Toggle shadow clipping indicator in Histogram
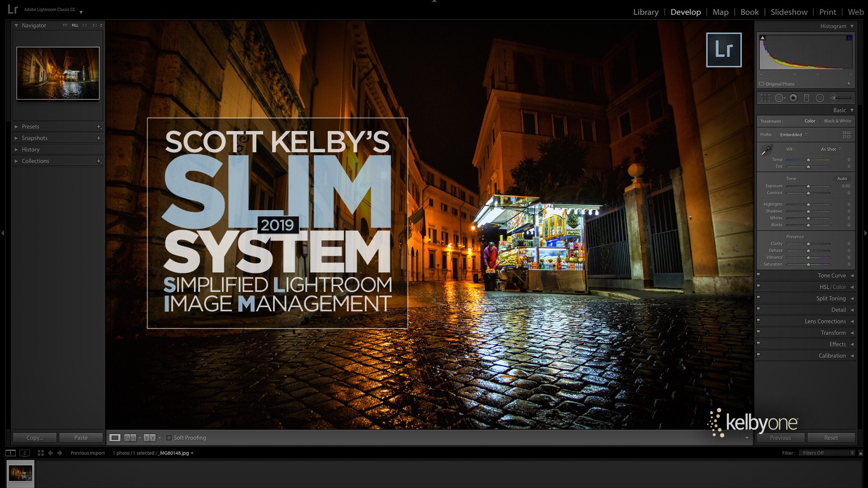 [x=763, y=38]
